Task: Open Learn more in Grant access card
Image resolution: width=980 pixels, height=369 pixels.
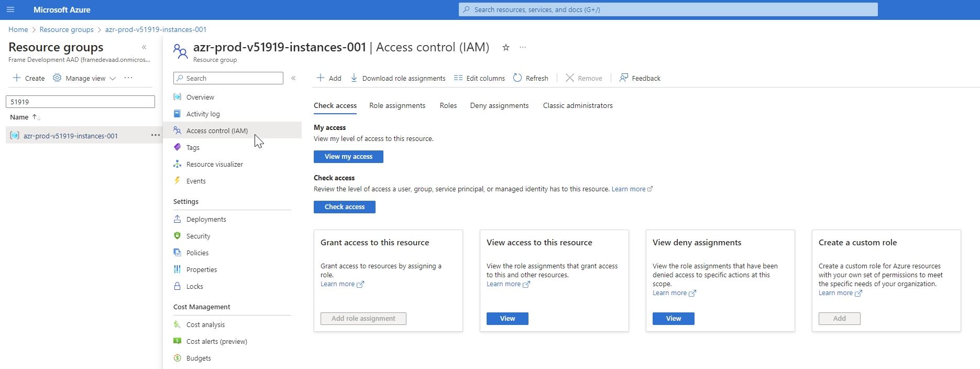Action: coord(342,284)
